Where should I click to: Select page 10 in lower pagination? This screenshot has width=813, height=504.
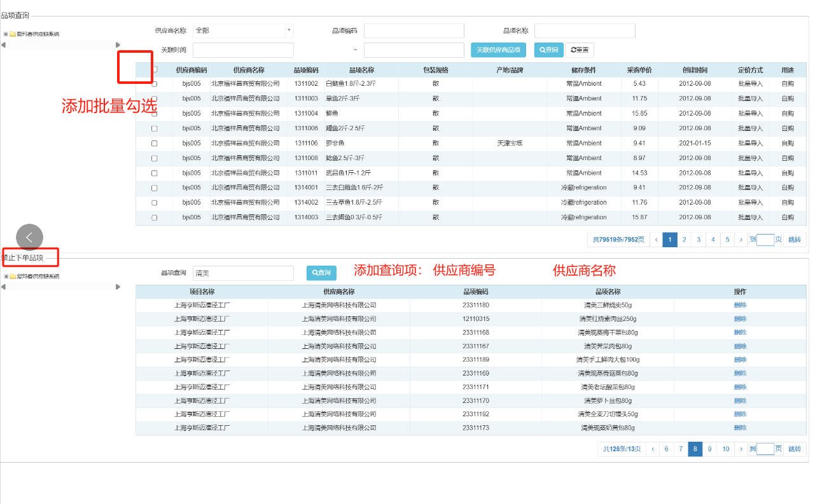(725, 449)
